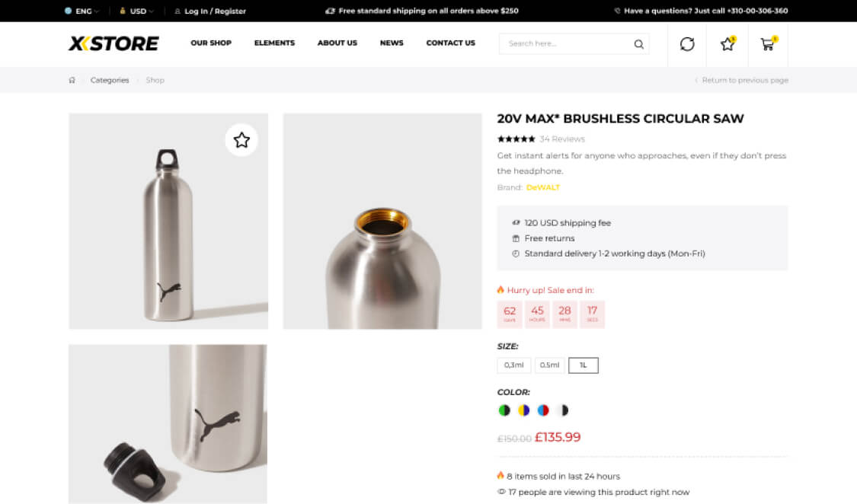Open the shopping cart icon

767,44
